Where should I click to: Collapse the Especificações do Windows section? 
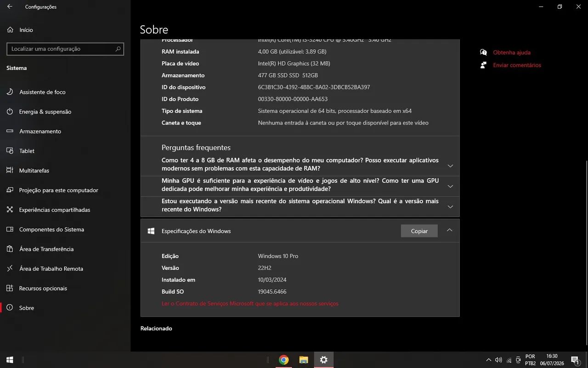450,230
